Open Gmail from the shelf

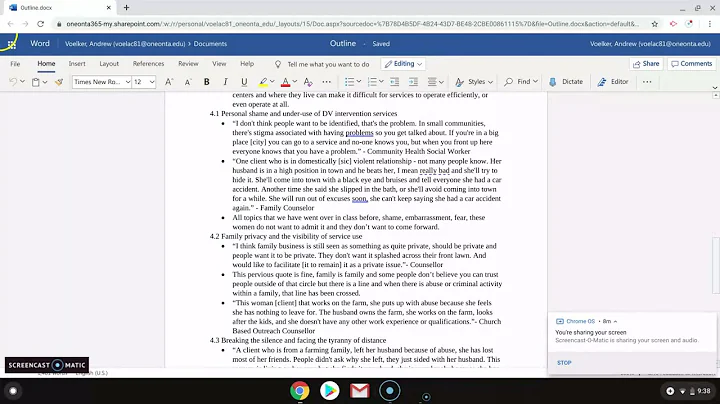point(360,391)
